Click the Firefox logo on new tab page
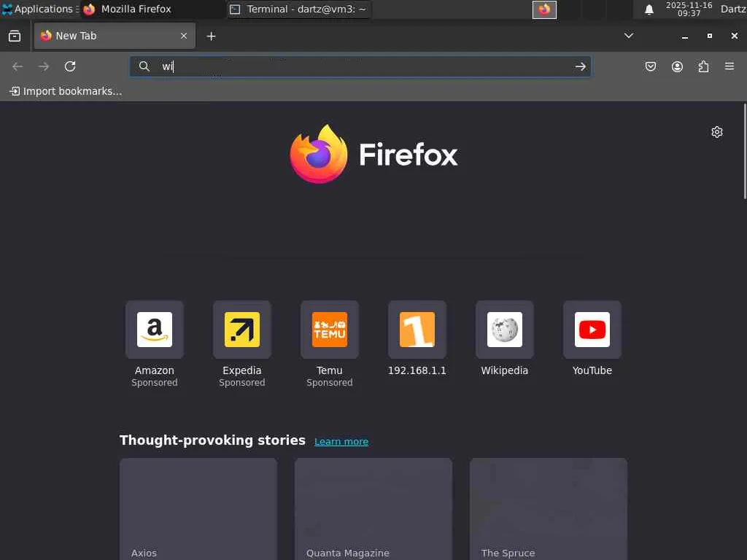747x560 pixels. (x=373, y=154)
